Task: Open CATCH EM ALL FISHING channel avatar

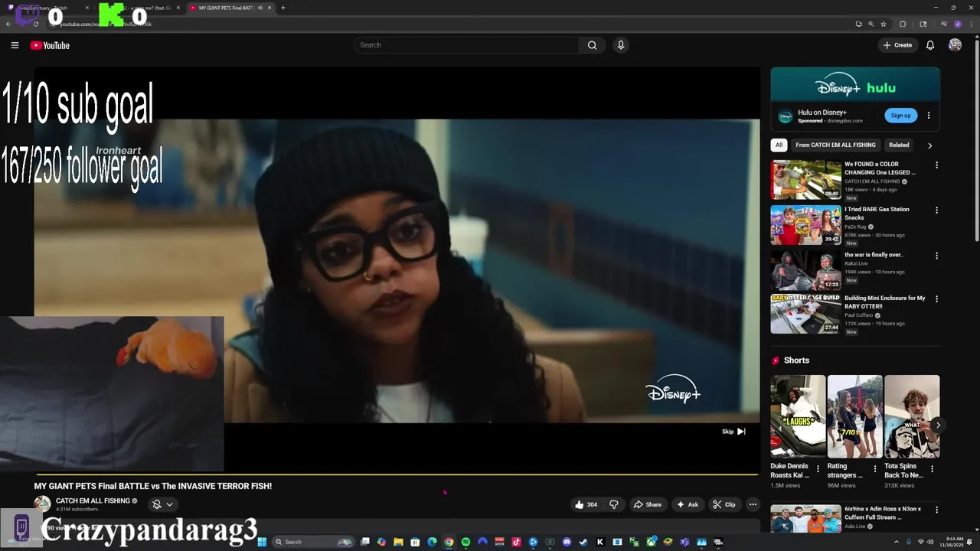Action: (x=42, y=504)
